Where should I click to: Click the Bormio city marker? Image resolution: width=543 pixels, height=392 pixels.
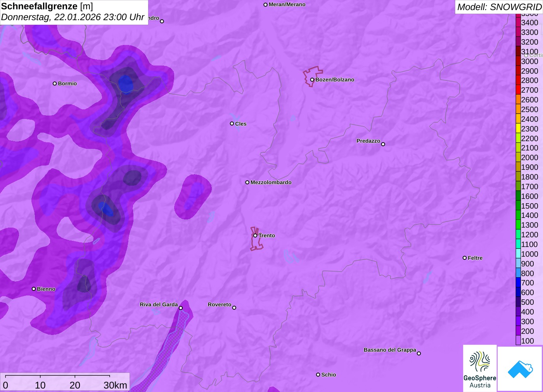pos(55,83)
